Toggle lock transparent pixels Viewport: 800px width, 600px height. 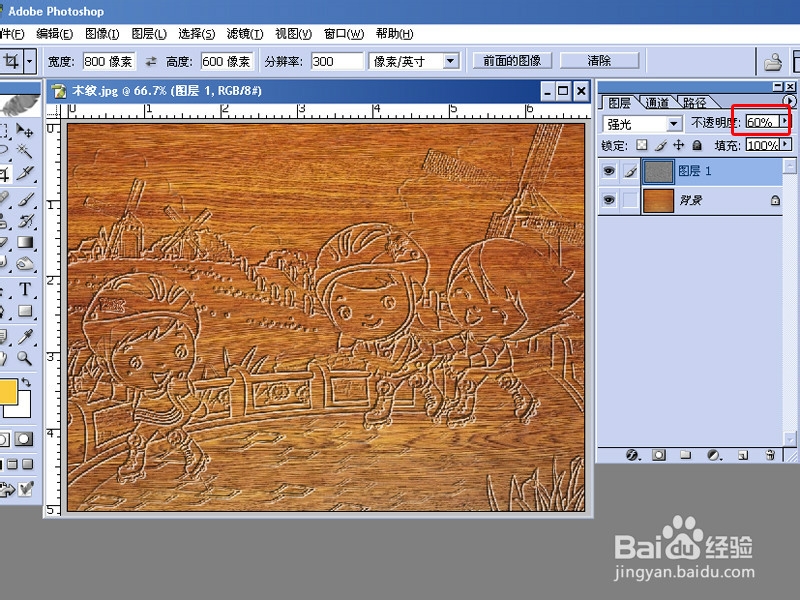pos(641,145)
